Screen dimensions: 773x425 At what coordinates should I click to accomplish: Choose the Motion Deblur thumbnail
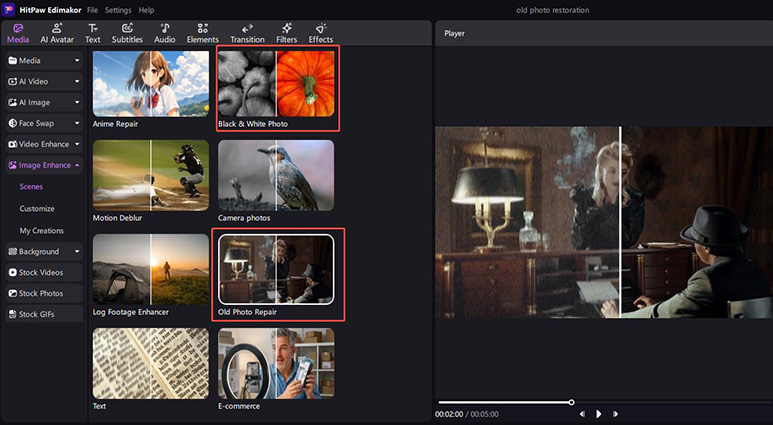tap(151, 176)
